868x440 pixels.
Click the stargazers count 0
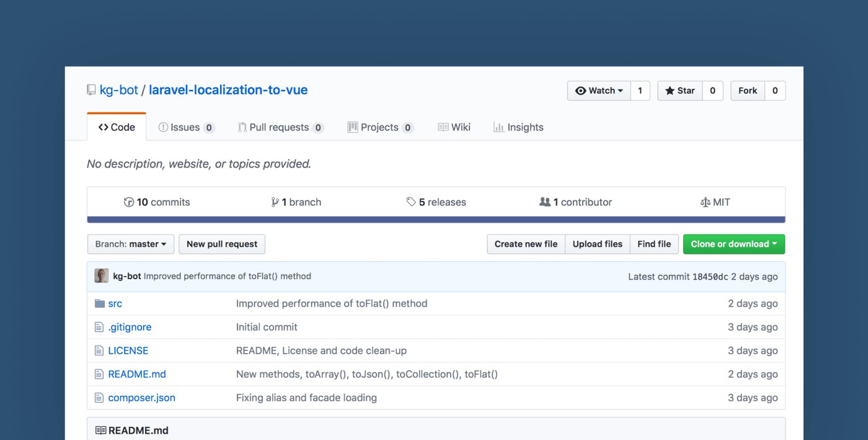click(712, 91)
